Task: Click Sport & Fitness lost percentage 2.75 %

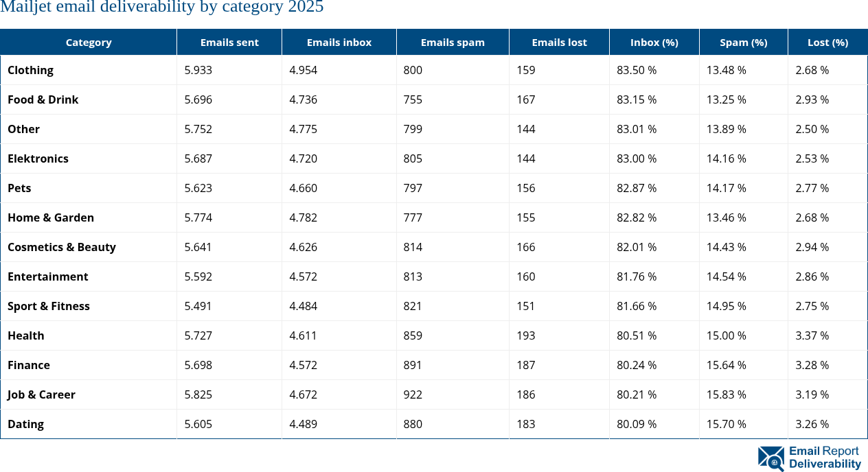Action: click(812, 306)
